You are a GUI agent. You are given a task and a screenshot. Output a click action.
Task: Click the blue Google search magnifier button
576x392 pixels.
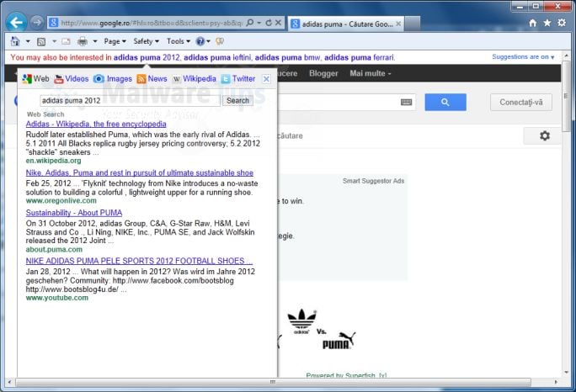click(445, 102)
